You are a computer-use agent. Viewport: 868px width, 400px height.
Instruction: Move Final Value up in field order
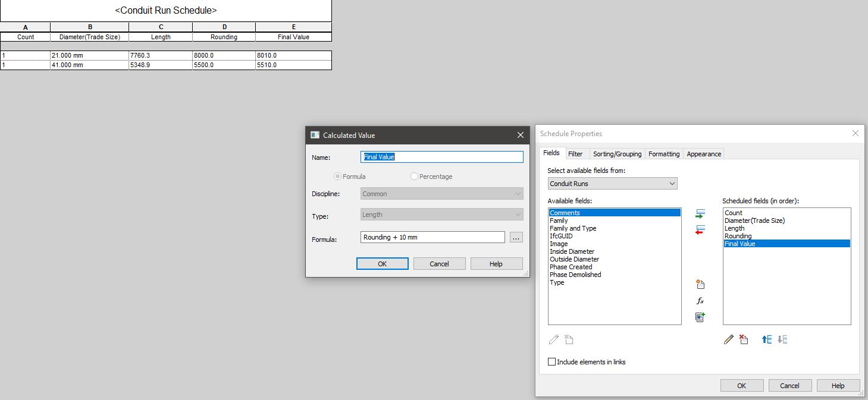[x=766, y=339]
